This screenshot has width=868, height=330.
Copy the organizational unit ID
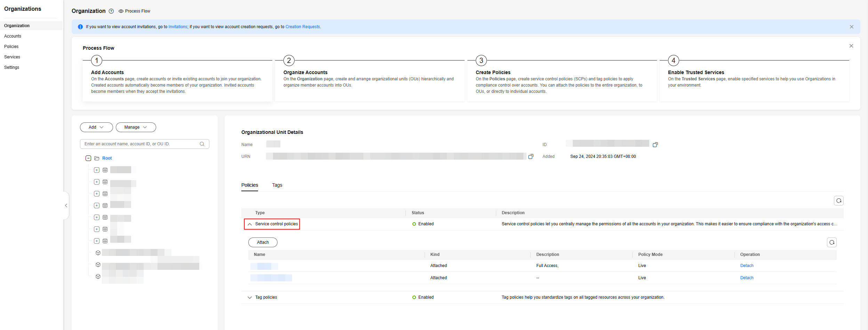click(655, 145)
